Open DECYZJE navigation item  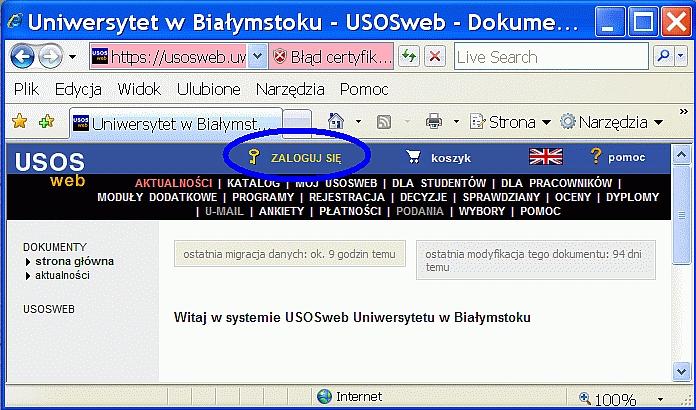point(423,197)
